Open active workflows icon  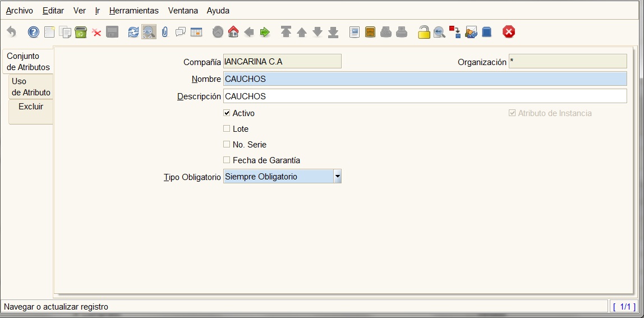(x=455, y=31)
